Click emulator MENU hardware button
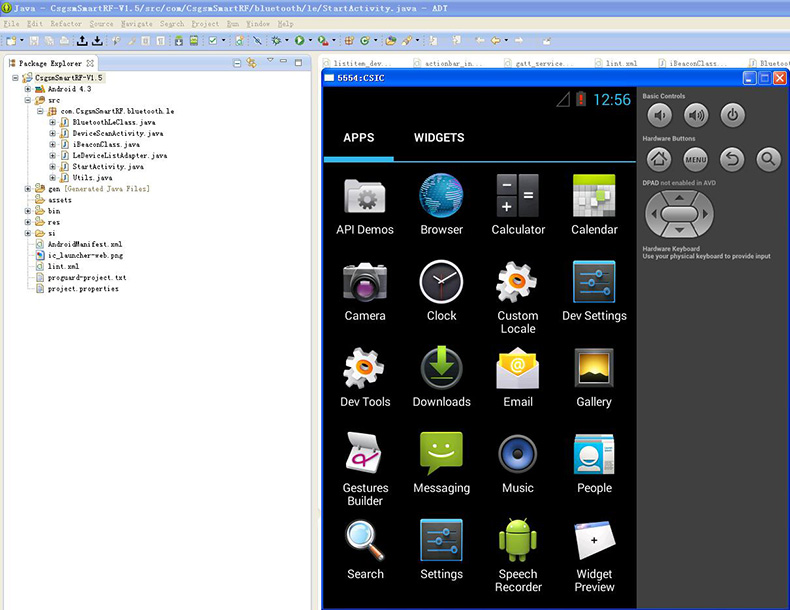 pos(696,159)
